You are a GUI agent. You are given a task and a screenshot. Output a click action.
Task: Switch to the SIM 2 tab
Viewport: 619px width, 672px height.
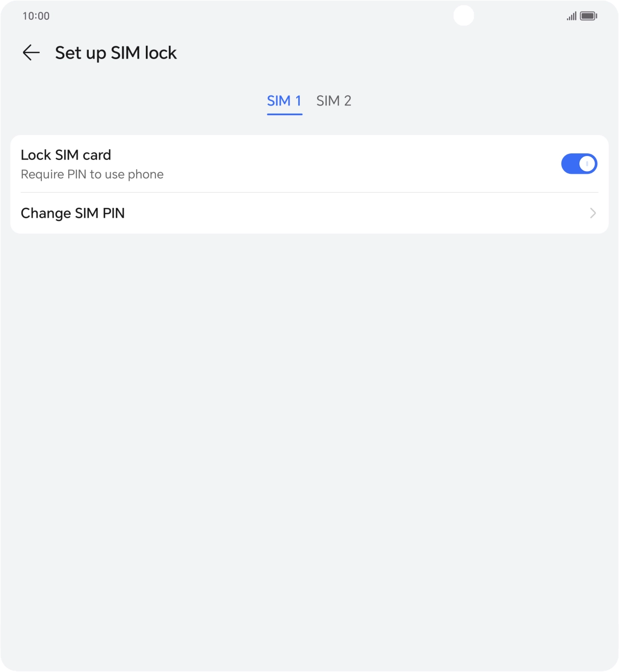334,101
